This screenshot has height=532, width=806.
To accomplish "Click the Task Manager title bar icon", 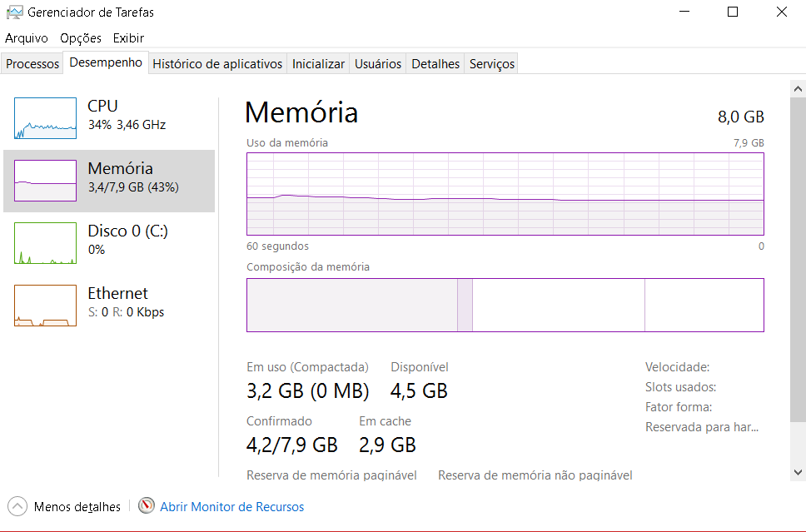I will (14, 12).
